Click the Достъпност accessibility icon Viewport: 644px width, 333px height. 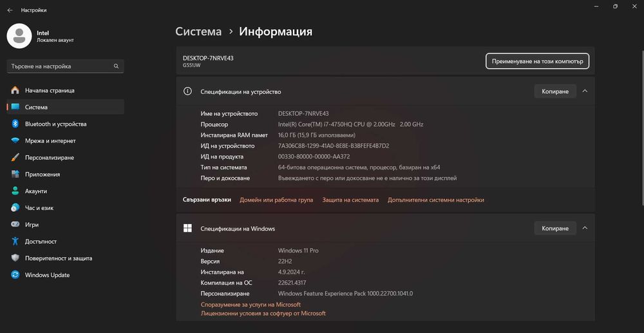pos(15,242)
